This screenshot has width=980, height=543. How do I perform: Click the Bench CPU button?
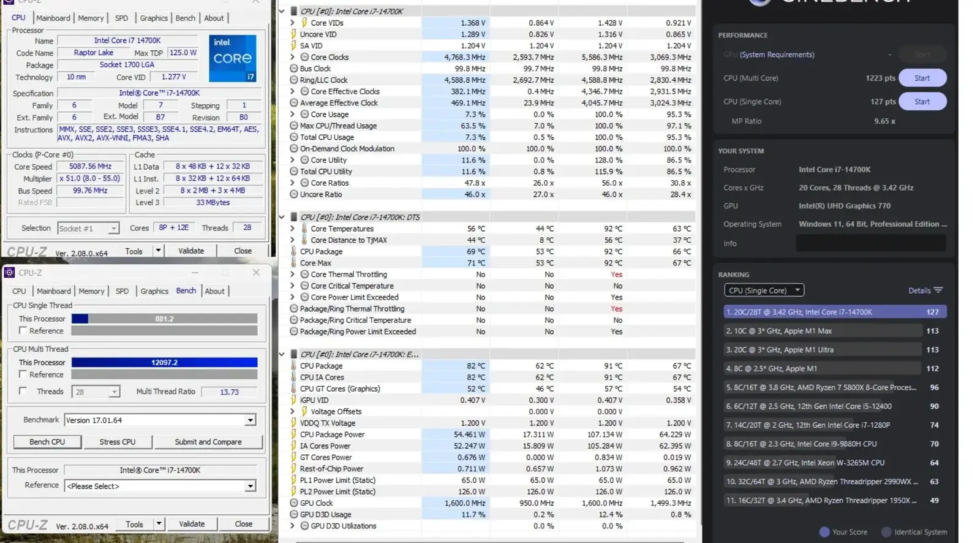coord(47,442)
